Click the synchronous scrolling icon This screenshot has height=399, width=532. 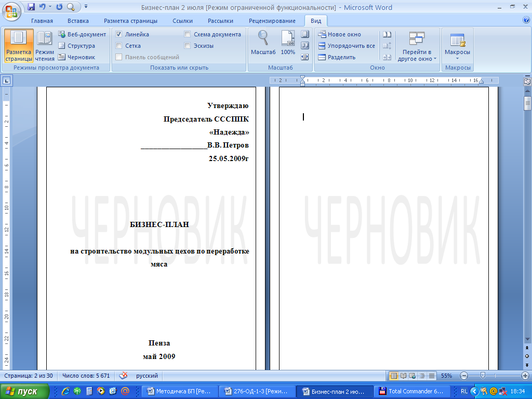(387, 46)
